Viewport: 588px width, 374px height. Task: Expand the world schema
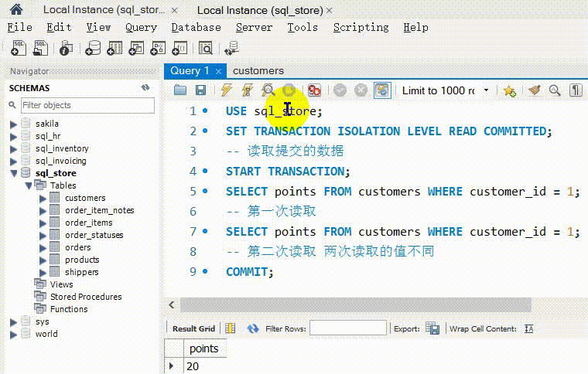pyautogui.click(x=13, y=334)
